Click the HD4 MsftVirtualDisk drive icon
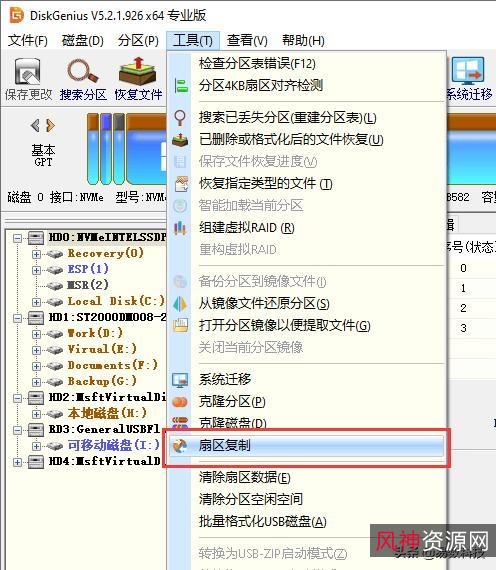The image size is (496, 570). click(x=36, y=462)
